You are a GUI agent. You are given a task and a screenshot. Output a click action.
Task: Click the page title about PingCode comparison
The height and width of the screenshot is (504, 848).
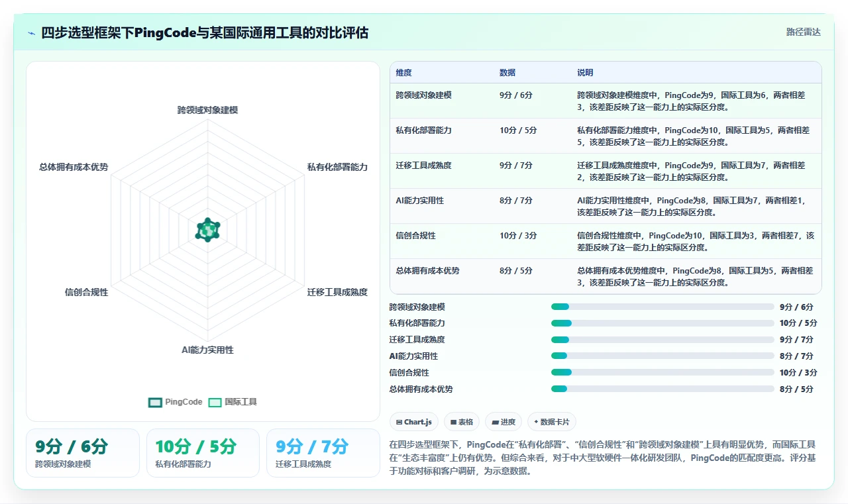coord(205,32)
